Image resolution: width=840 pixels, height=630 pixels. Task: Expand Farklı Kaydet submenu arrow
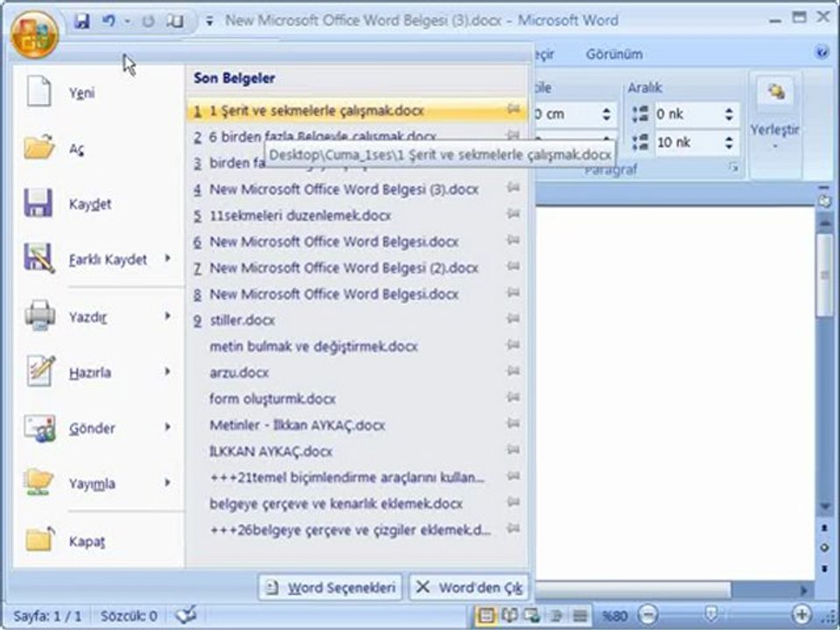click(168, 258)
